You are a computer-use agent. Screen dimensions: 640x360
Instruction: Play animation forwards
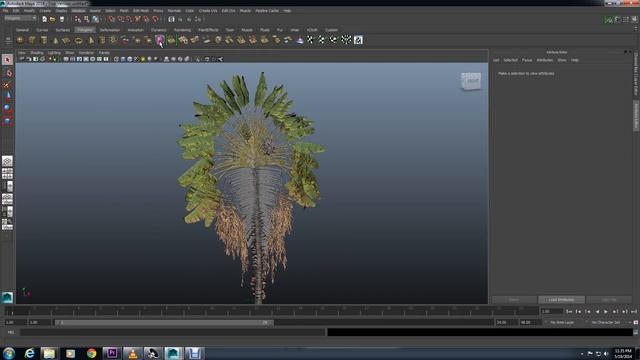click(606, 311)
